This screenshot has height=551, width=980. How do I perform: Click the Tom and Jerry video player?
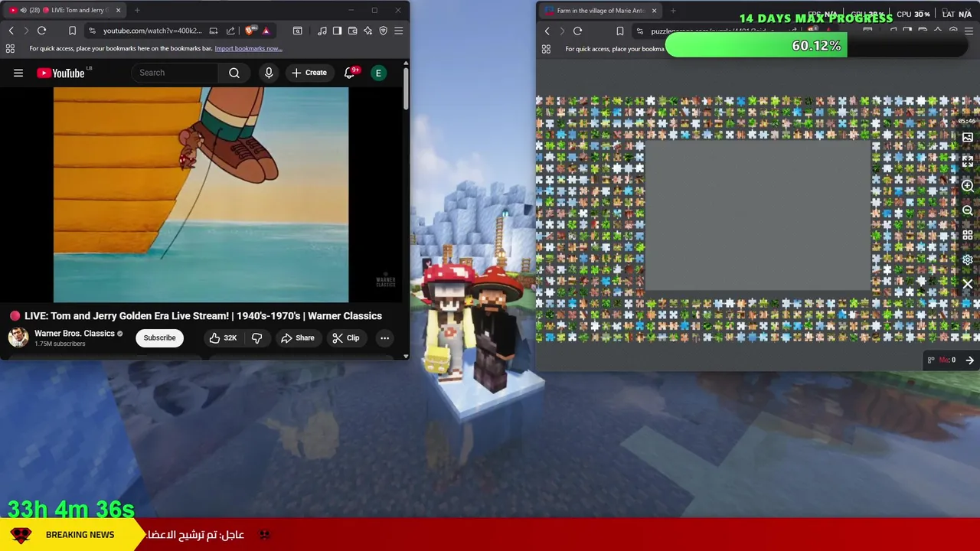pyautogui.click(x=201, y=194)
